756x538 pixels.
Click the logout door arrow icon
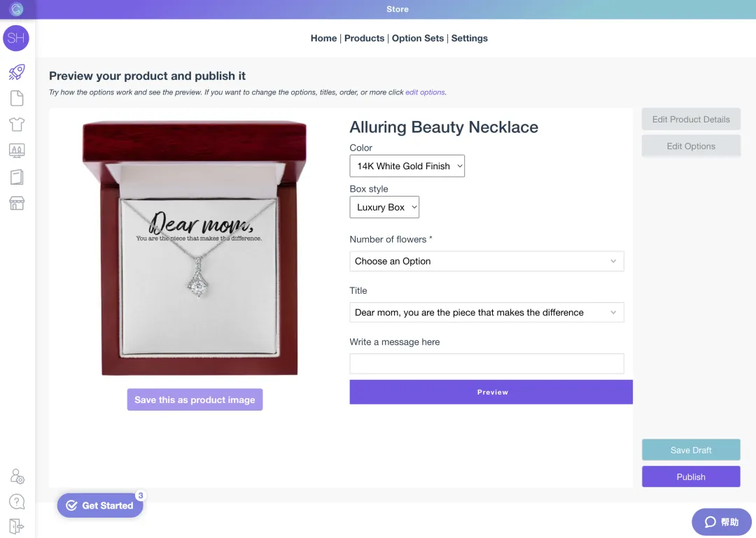(x=17, y=526)
